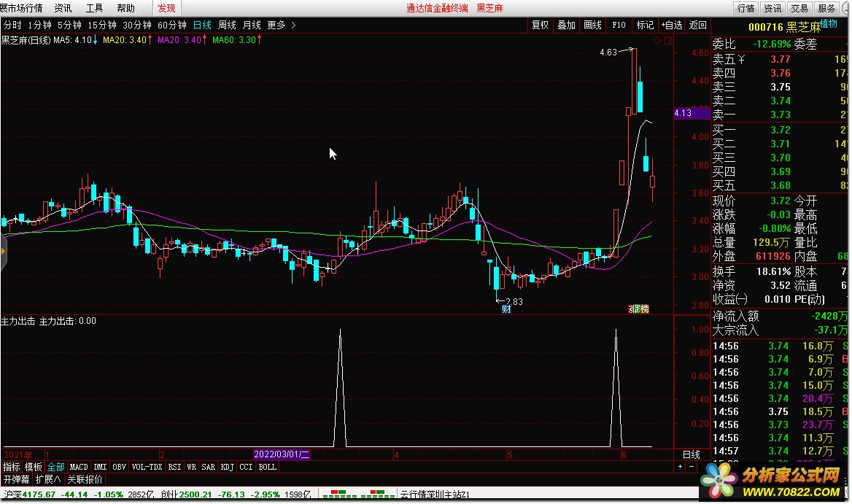Switch indicator to VOL-TDX
This screenshot has height=504, width=852.
[147, 467]
